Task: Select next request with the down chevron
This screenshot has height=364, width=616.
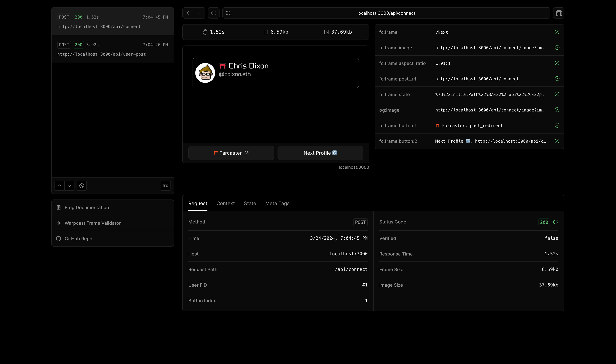Action: [x=70, y=186]
